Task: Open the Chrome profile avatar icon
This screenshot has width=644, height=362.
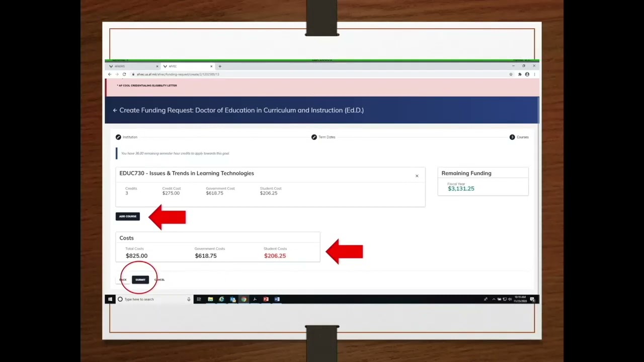Action: coord(527,74)
